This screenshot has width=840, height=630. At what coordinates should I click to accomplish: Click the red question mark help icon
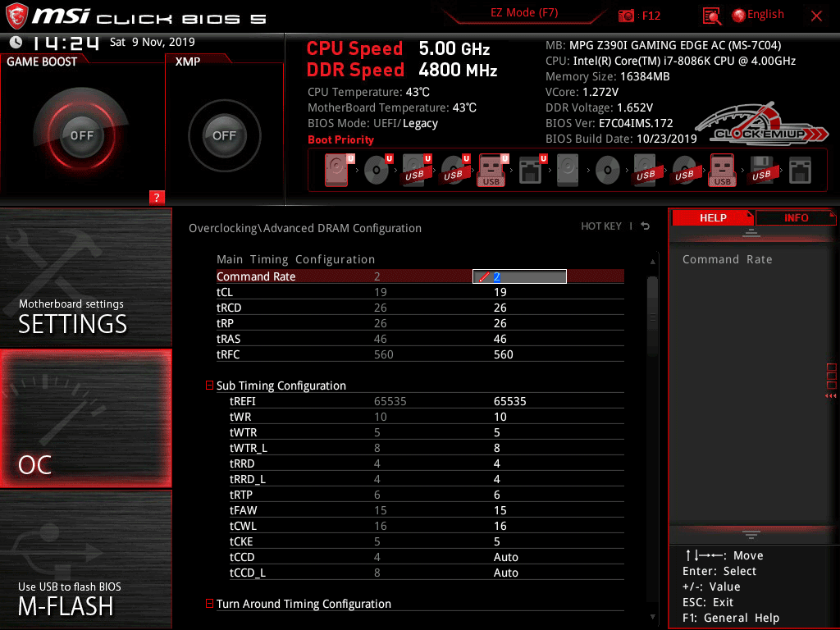tap(157, 197)
